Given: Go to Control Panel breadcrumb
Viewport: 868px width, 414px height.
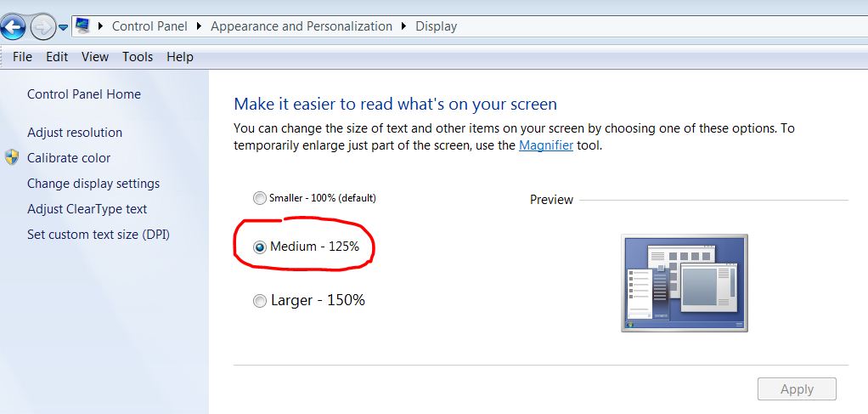Looking at the screenshot, I should 149,26.
